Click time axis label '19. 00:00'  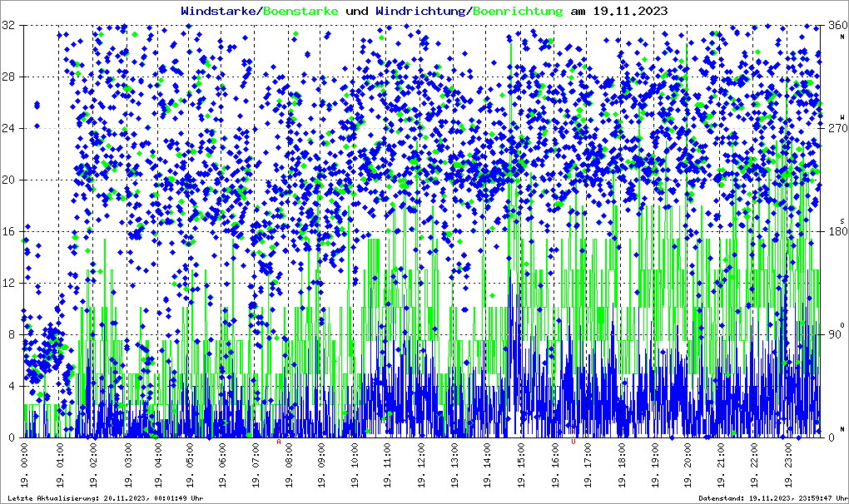click(x=25, y=465)
